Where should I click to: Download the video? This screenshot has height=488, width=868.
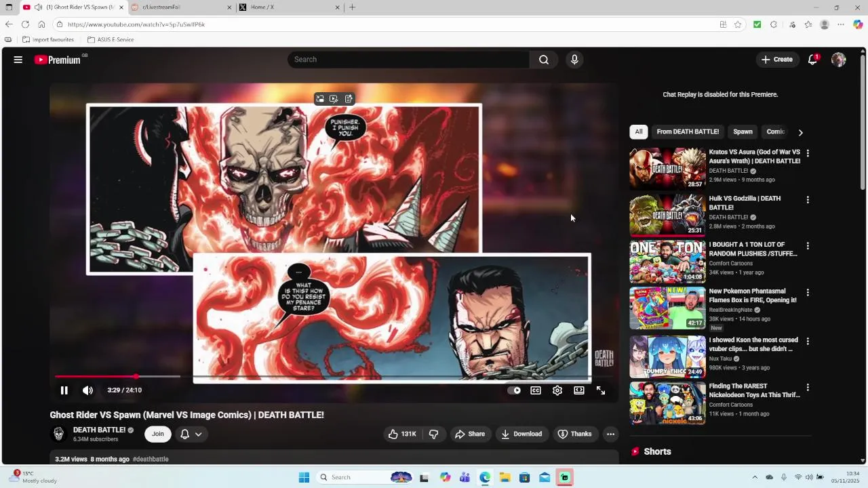[x=521, y=434]
